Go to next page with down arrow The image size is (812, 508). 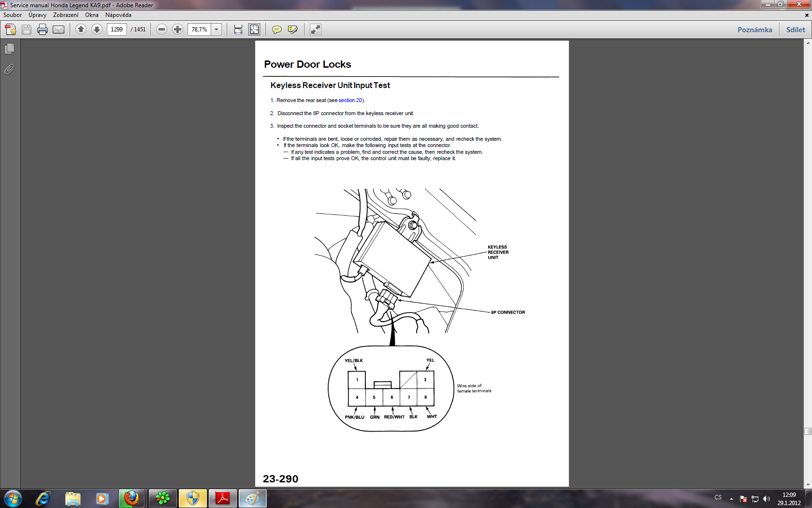pos(97,30)
